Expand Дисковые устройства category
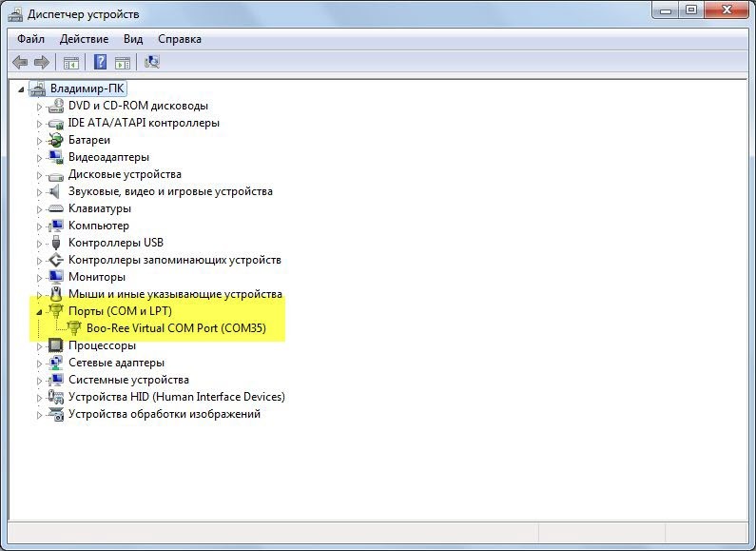The width and height of the screenshot is (756, 551). pos(40,175)
